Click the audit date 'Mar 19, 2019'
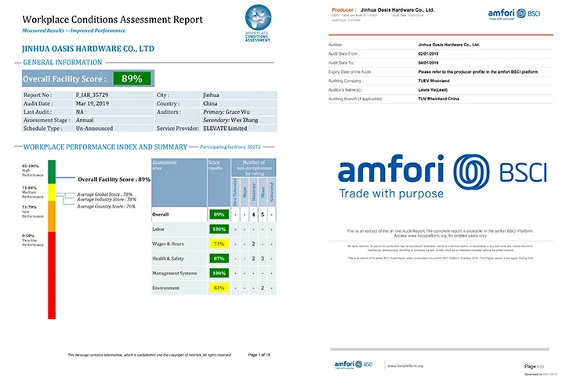 [93, 103]
